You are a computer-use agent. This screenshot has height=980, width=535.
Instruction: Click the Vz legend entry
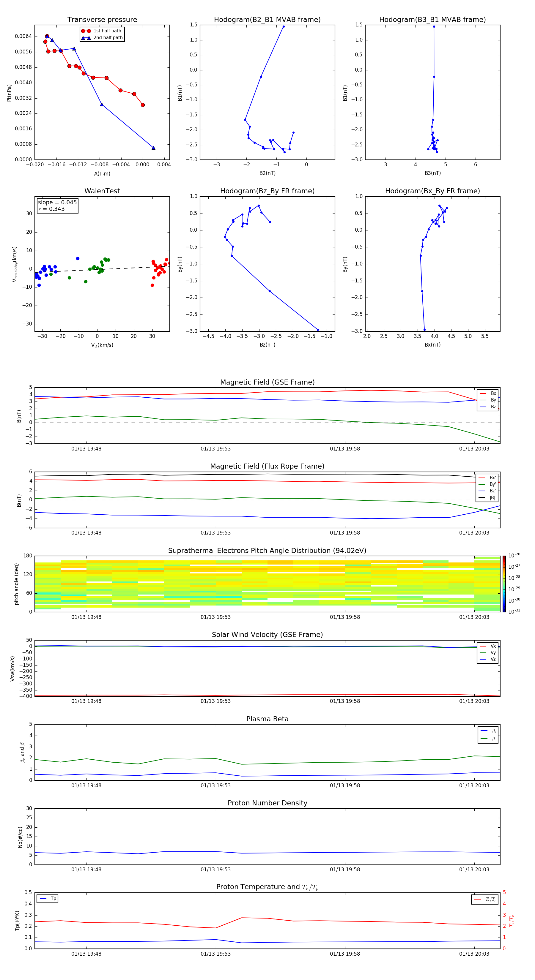[488, 659]
